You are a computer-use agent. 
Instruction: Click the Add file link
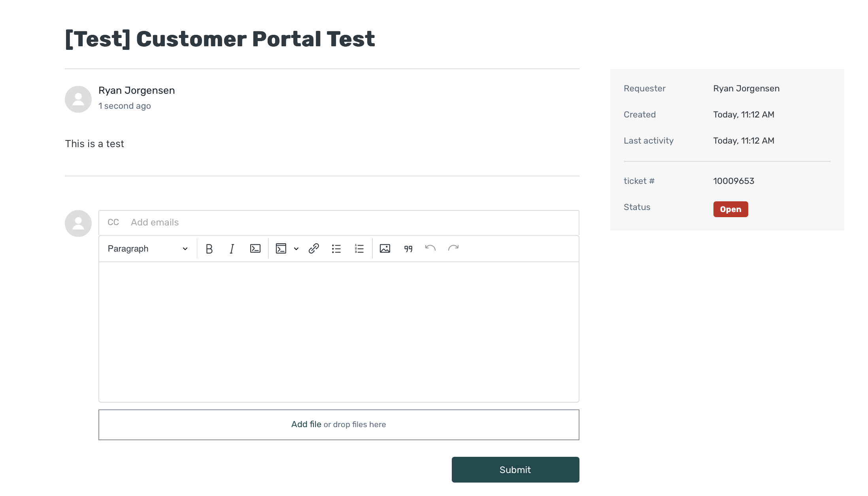(306, 424)
